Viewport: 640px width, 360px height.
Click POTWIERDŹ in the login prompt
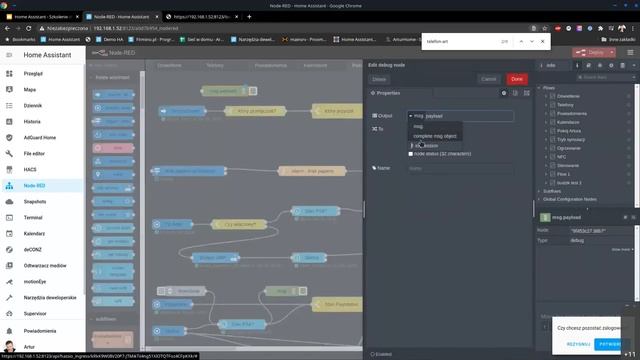pyautogui.click(x=609, y=344)
